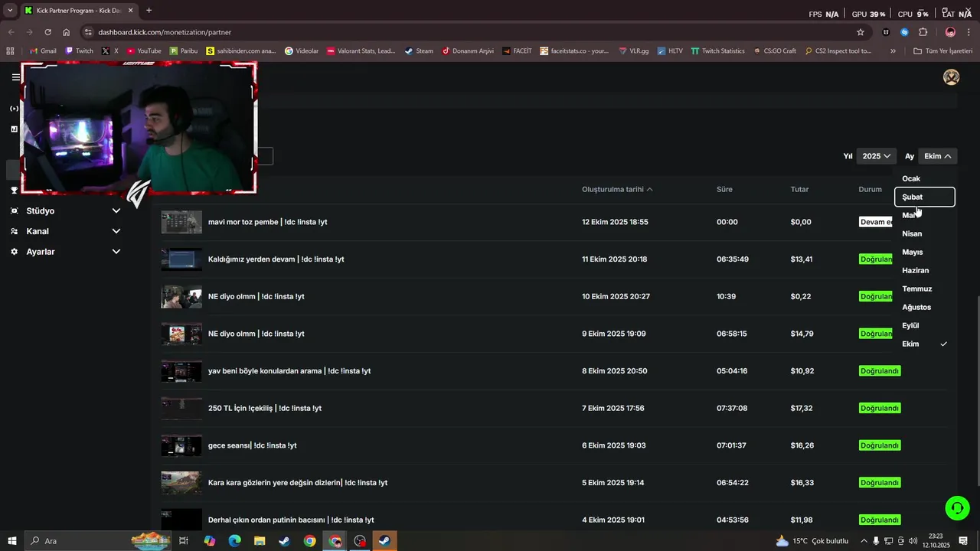980x551 pixels.
Task: Select the checked Ekim month option
Action: click(925, 344)
